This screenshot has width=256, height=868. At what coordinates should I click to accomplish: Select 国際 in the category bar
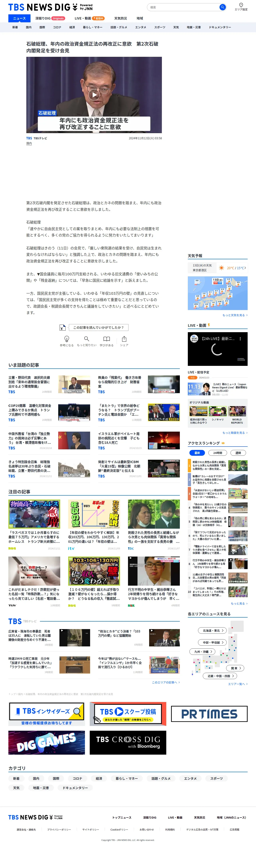pos(42,27)
